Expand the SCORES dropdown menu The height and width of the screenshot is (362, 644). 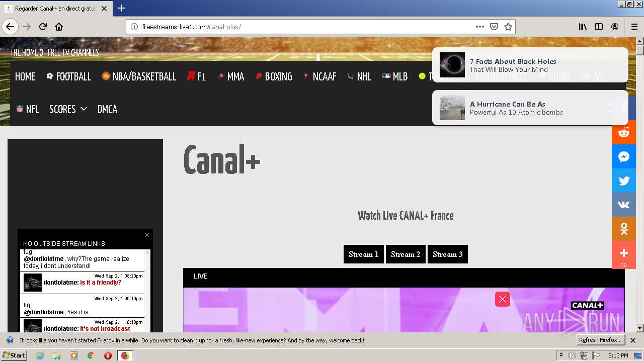(68, 109)
